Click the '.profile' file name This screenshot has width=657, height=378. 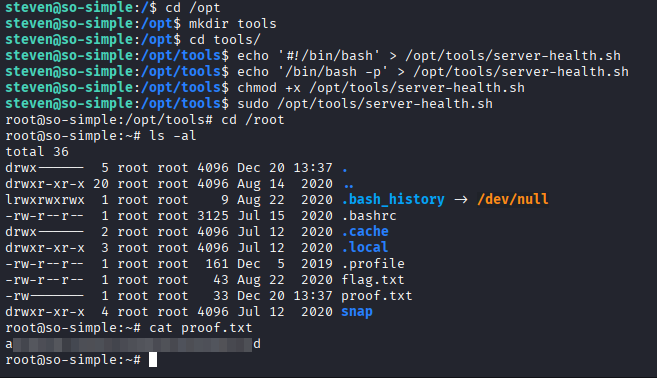[373, 264]
